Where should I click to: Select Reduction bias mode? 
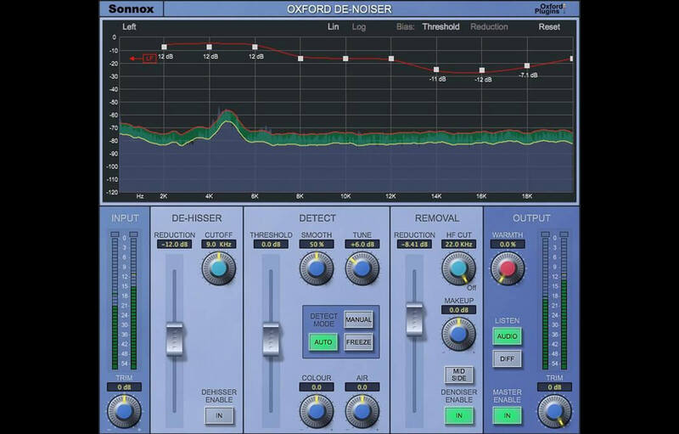[489, 27]
